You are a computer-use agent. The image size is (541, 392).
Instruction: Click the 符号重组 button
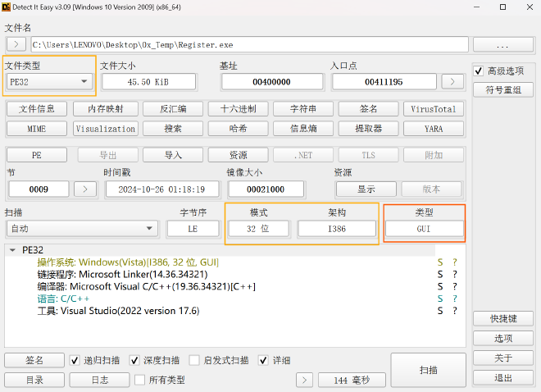[x=503, y=90]
